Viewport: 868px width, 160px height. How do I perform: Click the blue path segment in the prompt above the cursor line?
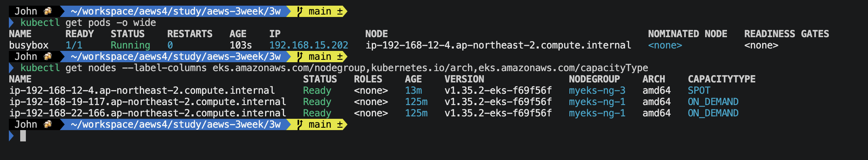[176, 124]
